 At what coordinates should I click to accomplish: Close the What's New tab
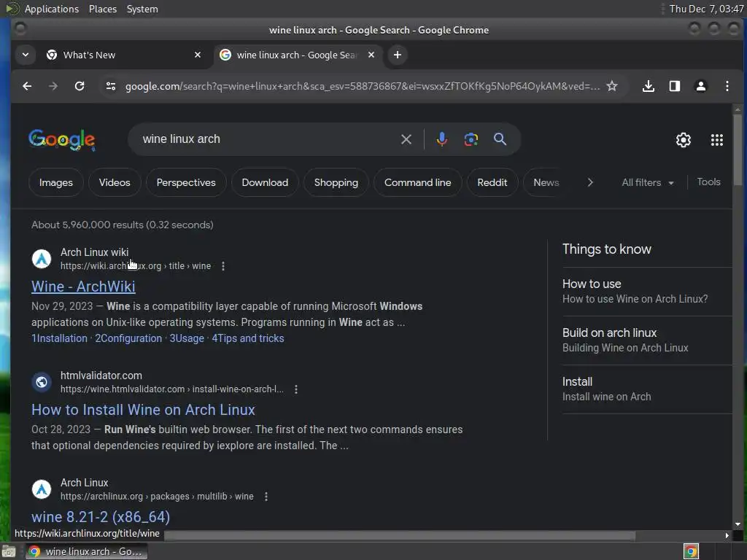197,55
